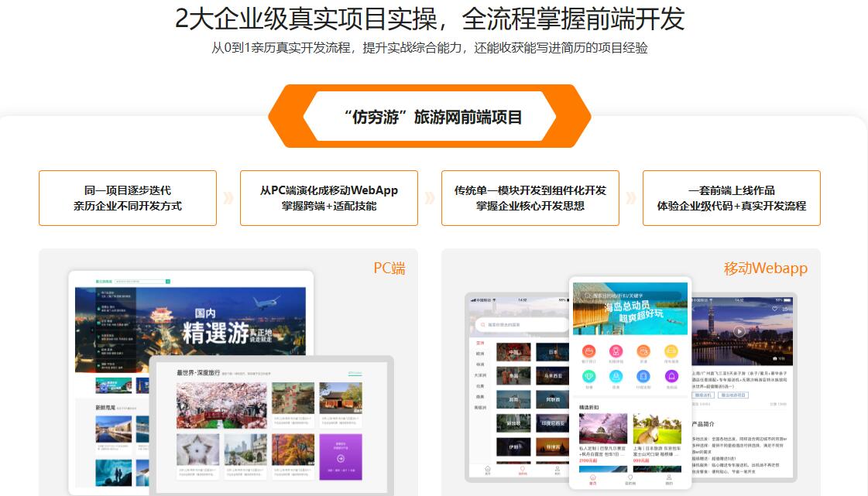Screen dimensions: 868x496
Task: Click the red circular icon in phone mockup
Action: [x=588, y=351]
